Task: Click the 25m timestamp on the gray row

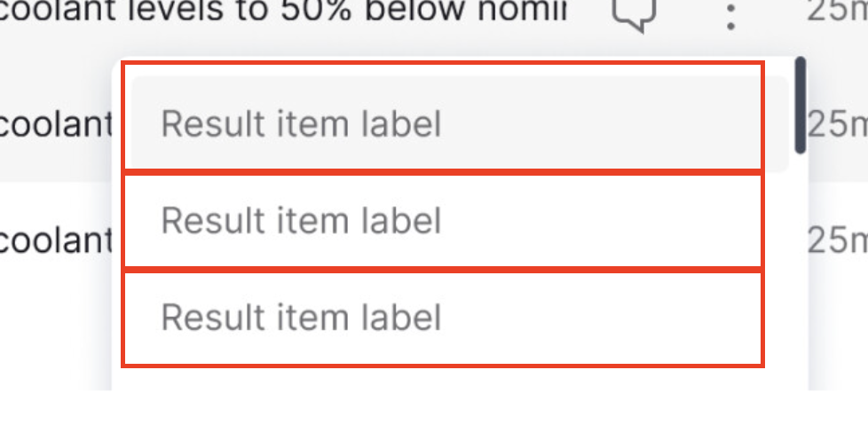Action: point(838,124)
